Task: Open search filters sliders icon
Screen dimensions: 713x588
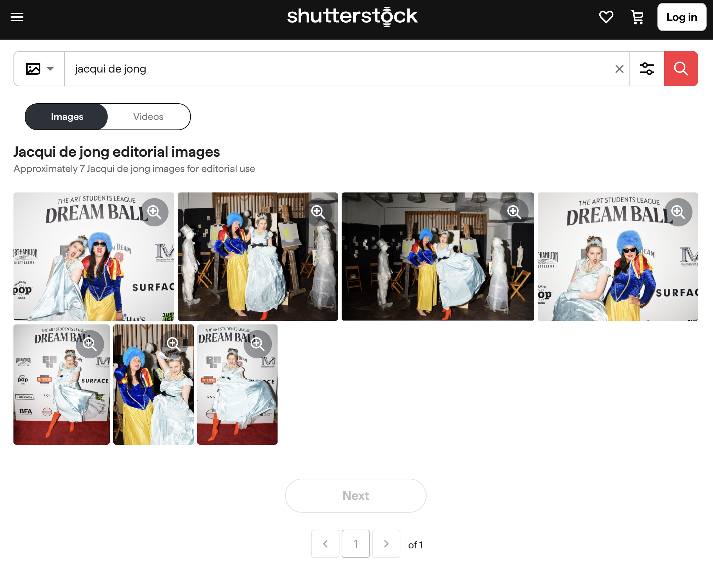Action: 647,69
